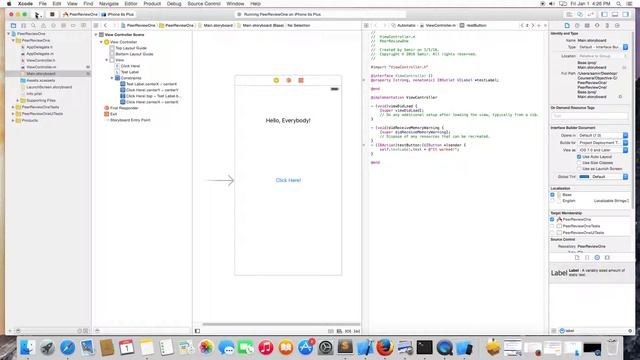This screenshot has height=360, width=640.
Task: Hide the right Utilities panel
Action: [x=626, y=14]
